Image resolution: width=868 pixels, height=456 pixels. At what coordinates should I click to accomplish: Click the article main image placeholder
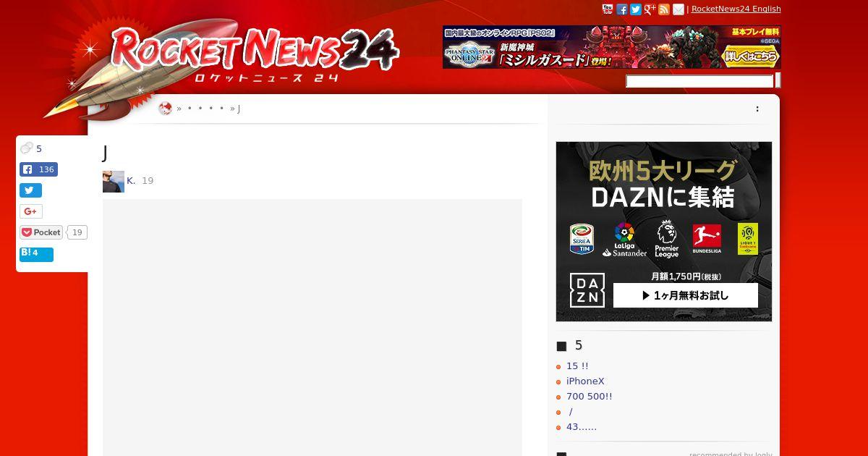(x=312, y=327)
